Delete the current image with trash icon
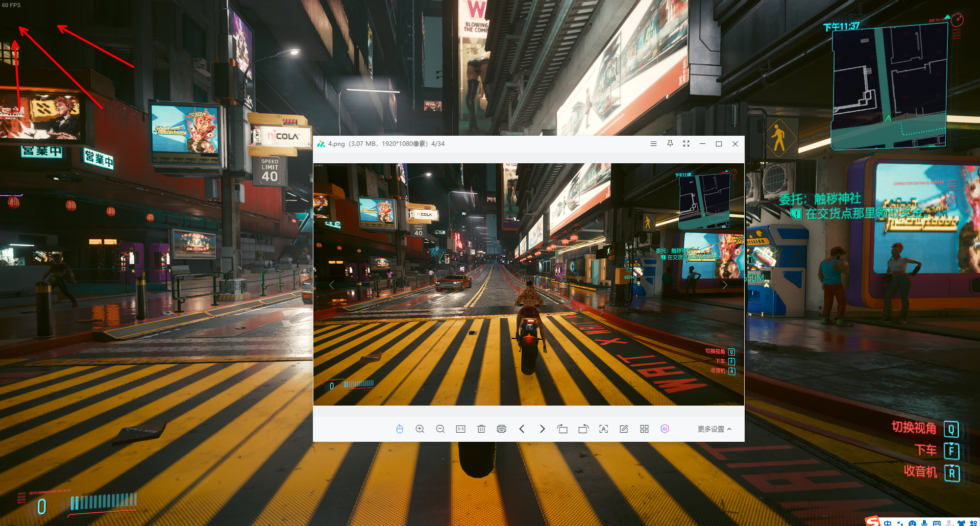 point(481,429)
